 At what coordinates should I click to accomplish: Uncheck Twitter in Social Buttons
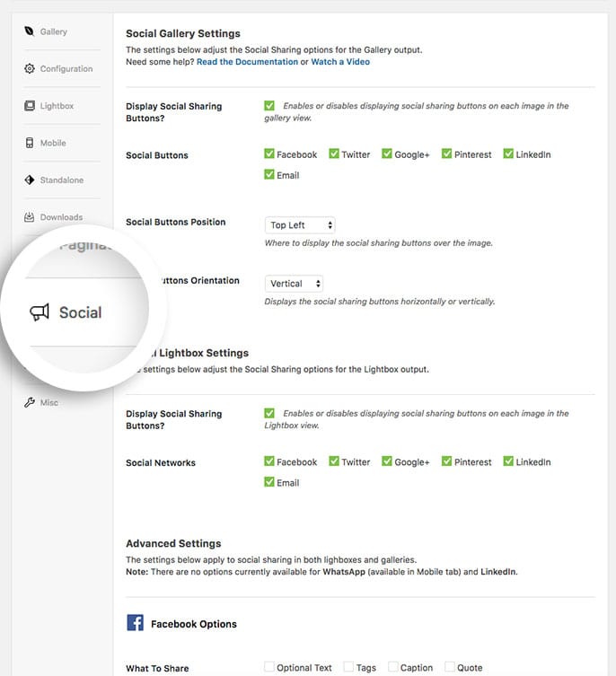(x=334, y=154)
